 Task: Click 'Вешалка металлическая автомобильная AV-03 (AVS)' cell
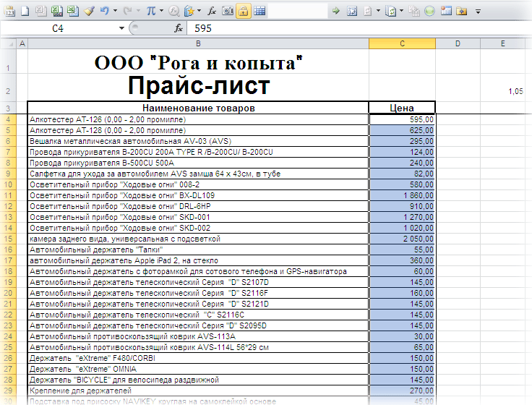(x=198, y=141)
